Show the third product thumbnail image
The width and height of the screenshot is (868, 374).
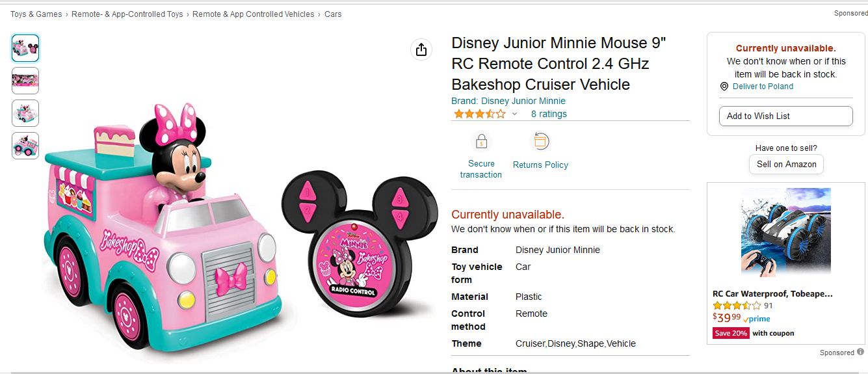point(25,113)
